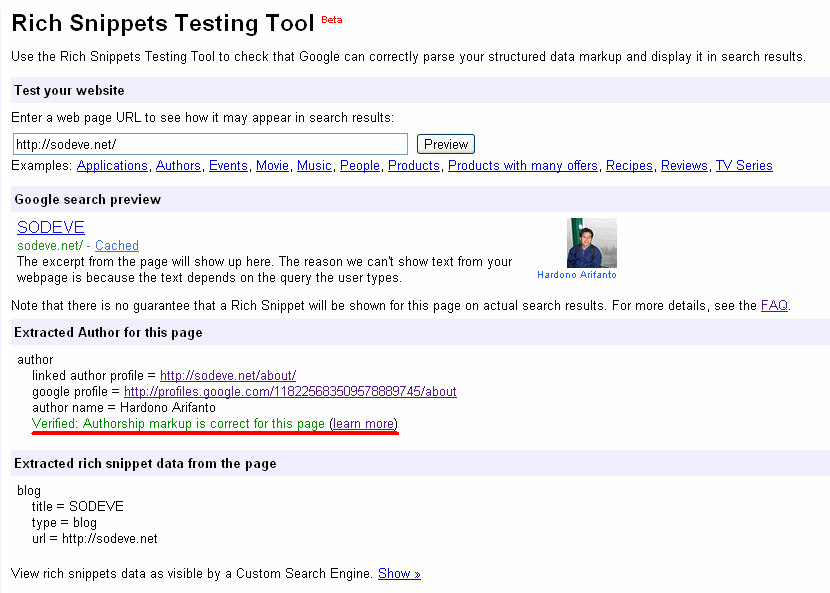
Task: Open the People example link
Action: (x=360, y=166)
